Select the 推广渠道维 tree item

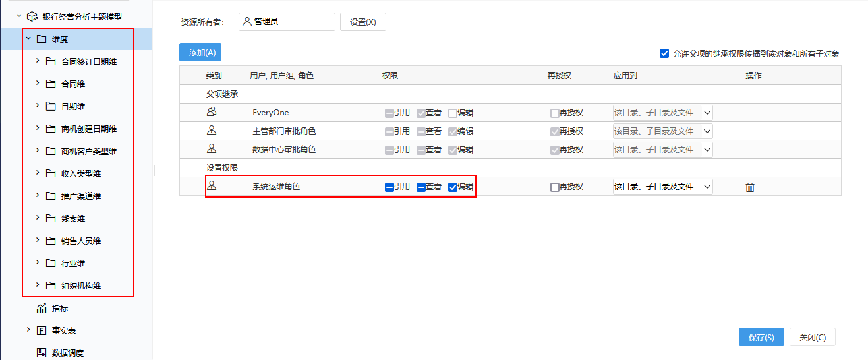[81, 196]
